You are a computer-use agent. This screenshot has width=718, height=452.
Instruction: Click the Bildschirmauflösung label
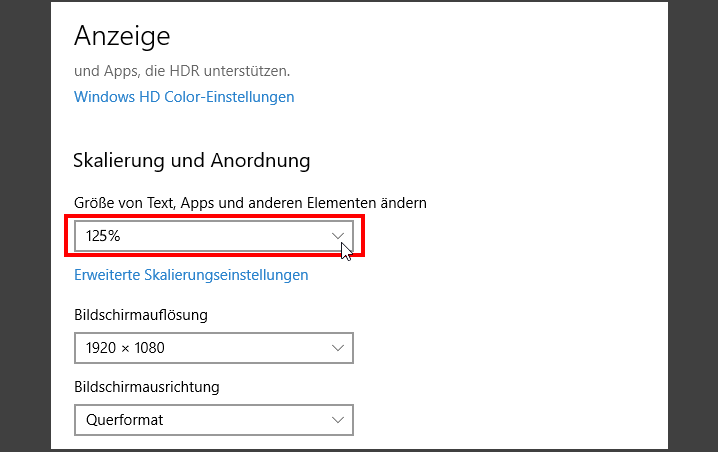(140, 315)
